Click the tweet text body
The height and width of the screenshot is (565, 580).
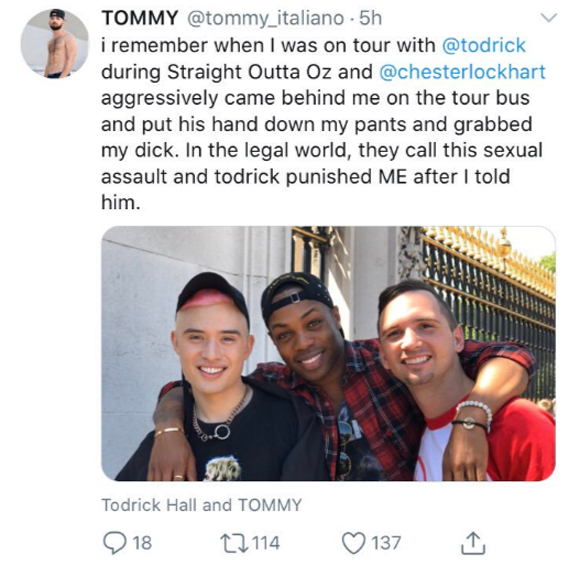(x=323, y=124)
